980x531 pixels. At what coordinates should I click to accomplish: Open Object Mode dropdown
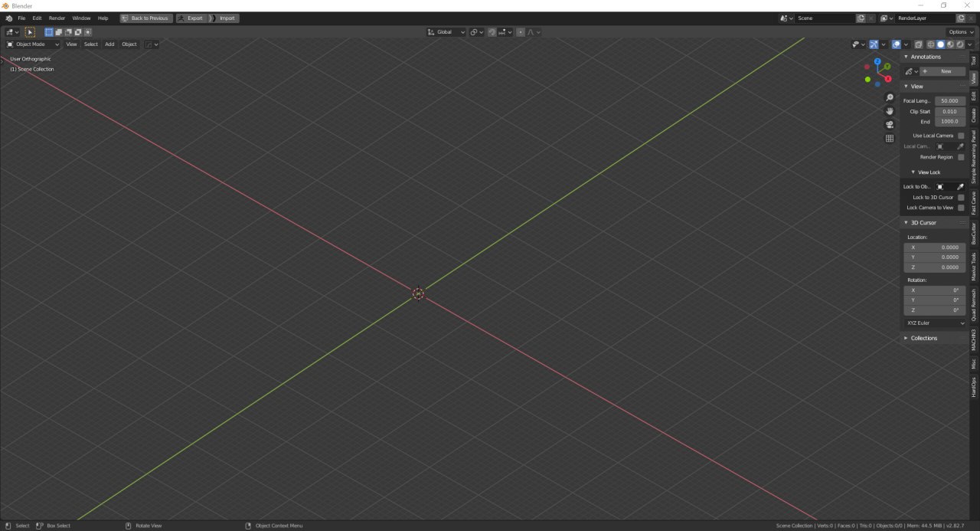[34, 44]
